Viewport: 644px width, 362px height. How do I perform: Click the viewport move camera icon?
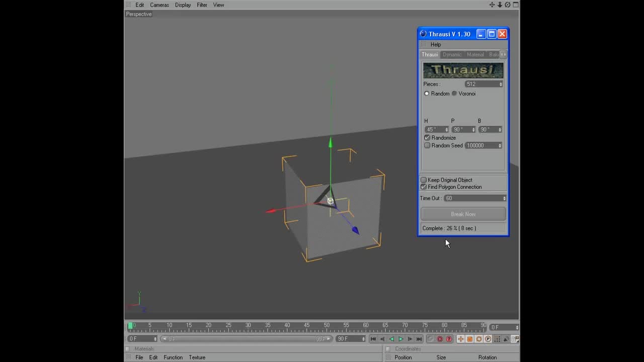492,5
